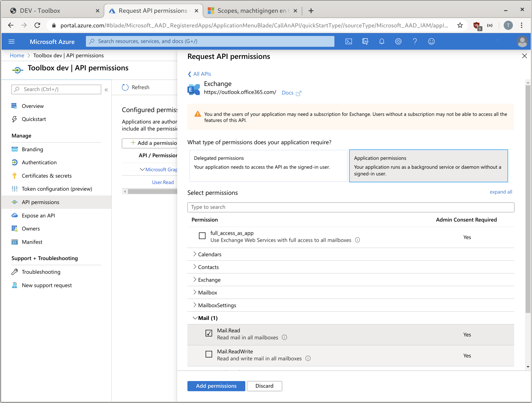The image size is (532, 403).
Task: Show info for Mail.ReadWrite permission
Action: tap(308, 358)
